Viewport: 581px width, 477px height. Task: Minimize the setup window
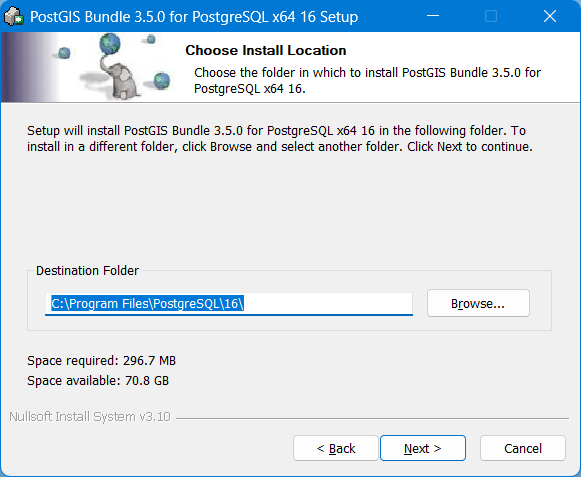pyautogui.click(x=432, y=16)
